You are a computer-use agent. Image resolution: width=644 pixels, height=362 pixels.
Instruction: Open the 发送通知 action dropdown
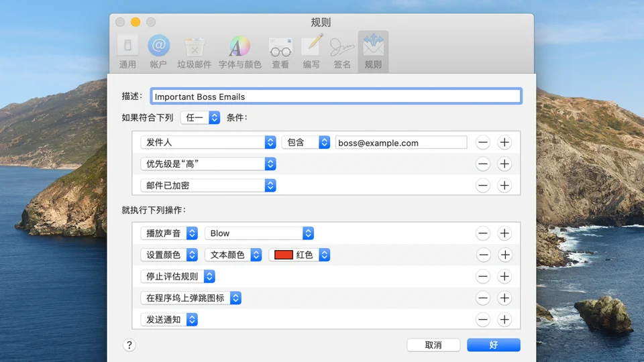click(169, 319)
